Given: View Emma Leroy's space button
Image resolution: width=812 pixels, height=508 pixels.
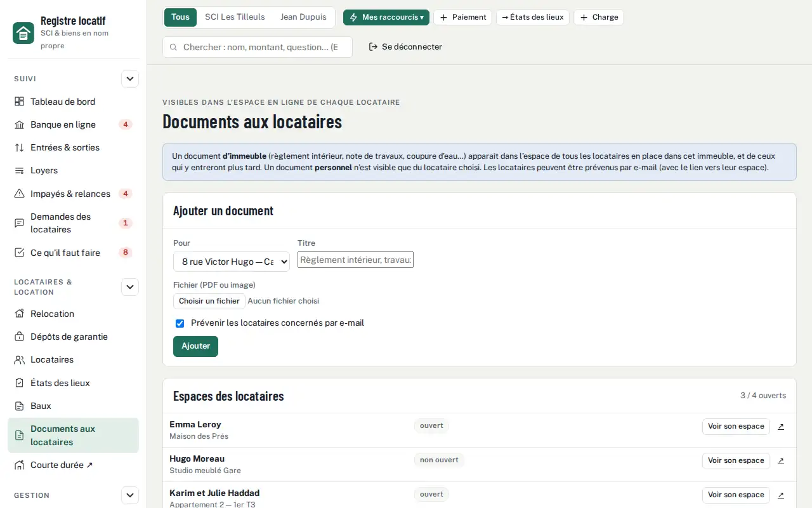Looking at the screenshot, I should pos(736,426).
